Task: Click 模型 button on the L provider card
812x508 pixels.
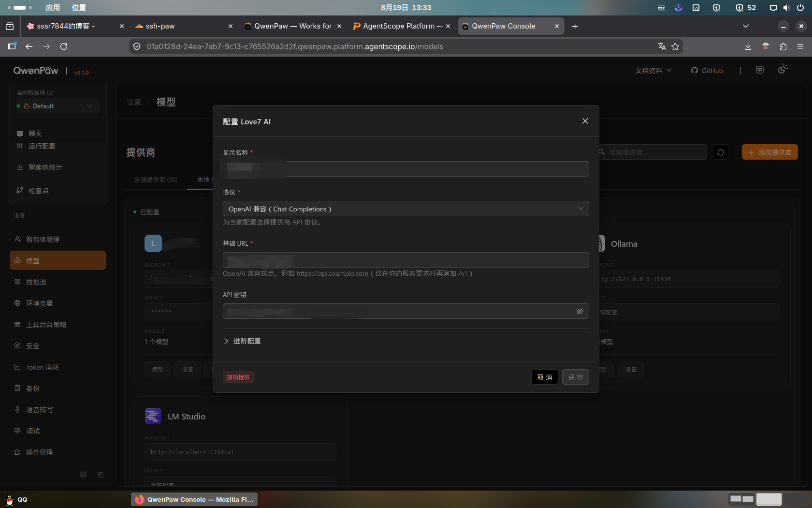Action: pyautogui.click(x=158, y=370)
